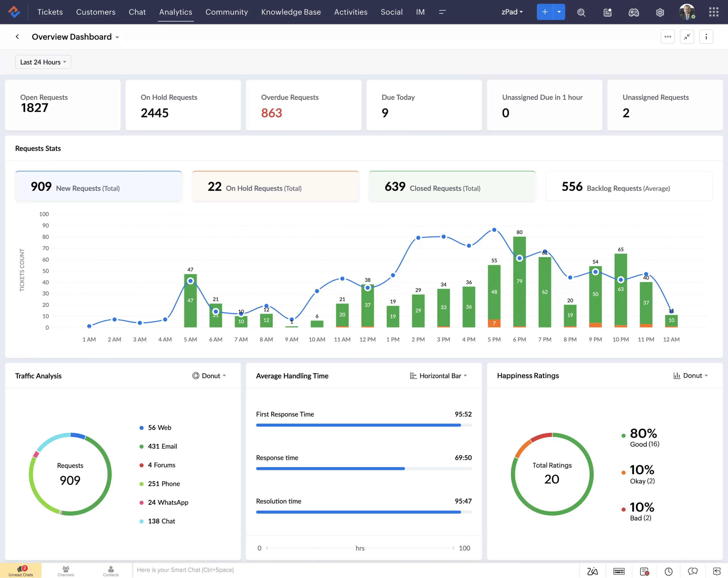Screen dimensions: 728x578
Task: Expand the Last 24 Hours dropdown
Action: 42,61
